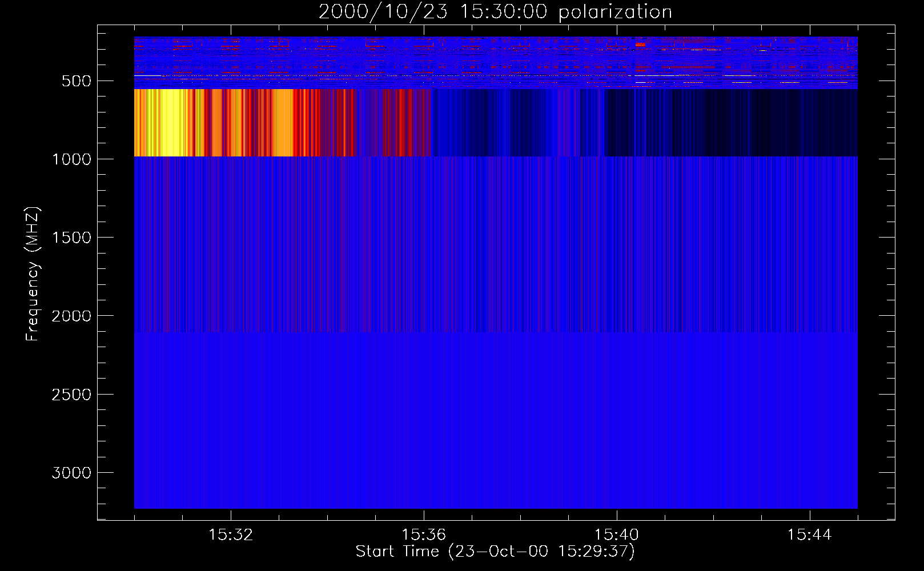Click the 3000 frequency tick label
The image size is (924, 571).
[71, 473]
